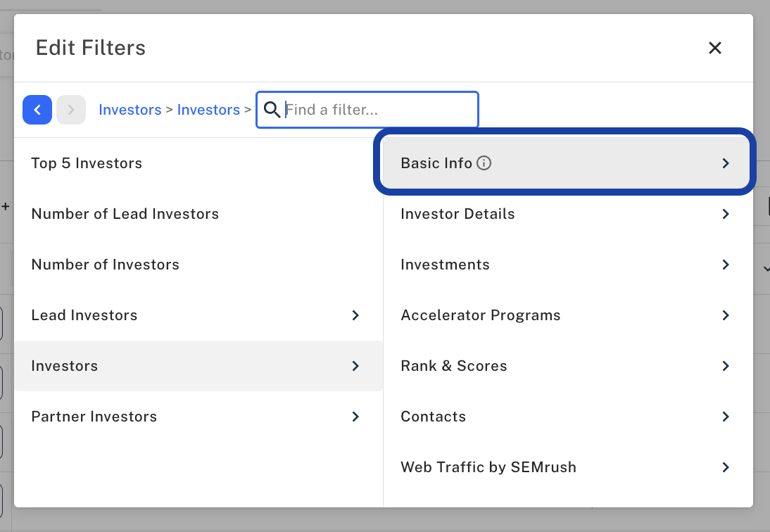This screenshot has width=770, height=532.
Task: Click the info icon beside Basic Info
Action: pyautogui.click(x=484, y=163)
